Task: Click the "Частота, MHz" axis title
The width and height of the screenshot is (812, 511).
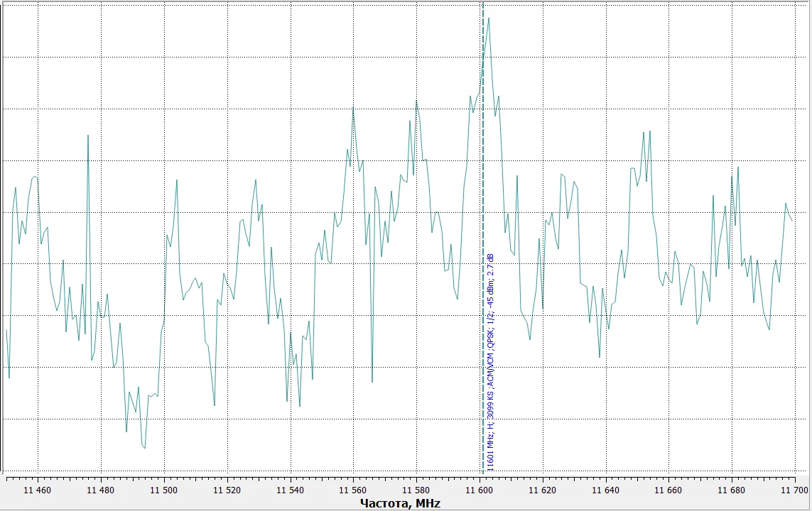Action: pyautogui.click(x=400, y=503)
